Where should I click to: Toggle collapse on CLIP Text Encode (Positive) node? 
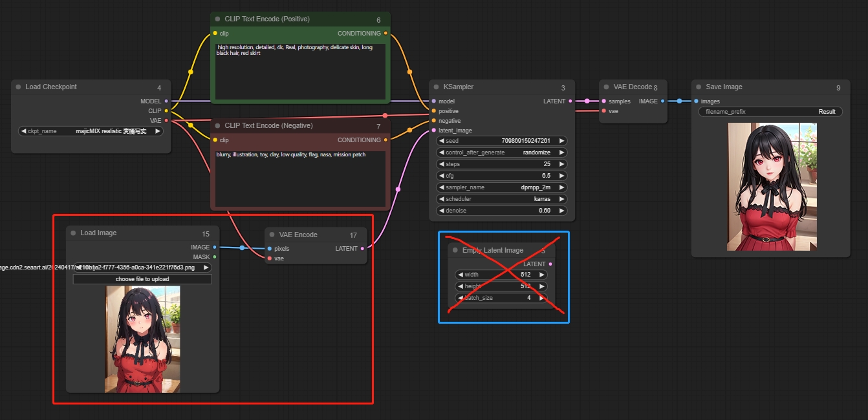pyautogui.click(x=217, y=19)
